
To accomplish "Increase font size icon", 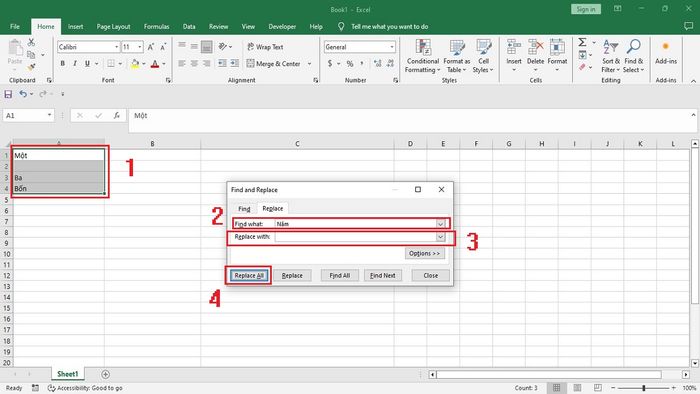I will point(151,47).
